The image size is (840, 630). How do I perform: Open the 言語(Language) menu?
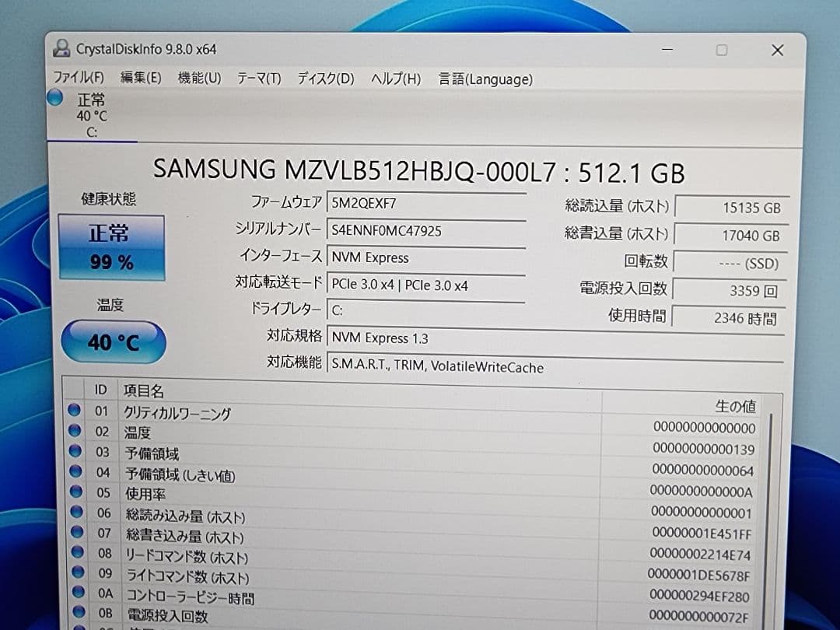tap(485, 79)
